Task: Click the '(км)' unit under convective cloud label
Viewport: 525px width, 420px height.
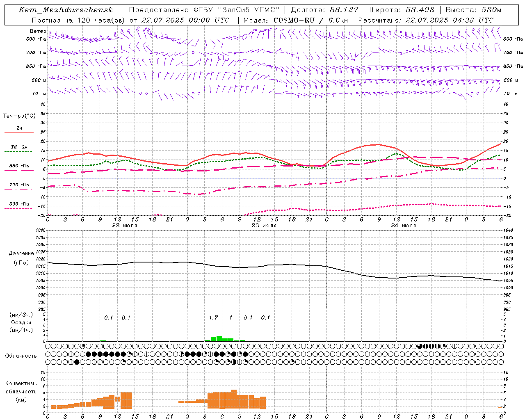Action: (x=21, y=399)
